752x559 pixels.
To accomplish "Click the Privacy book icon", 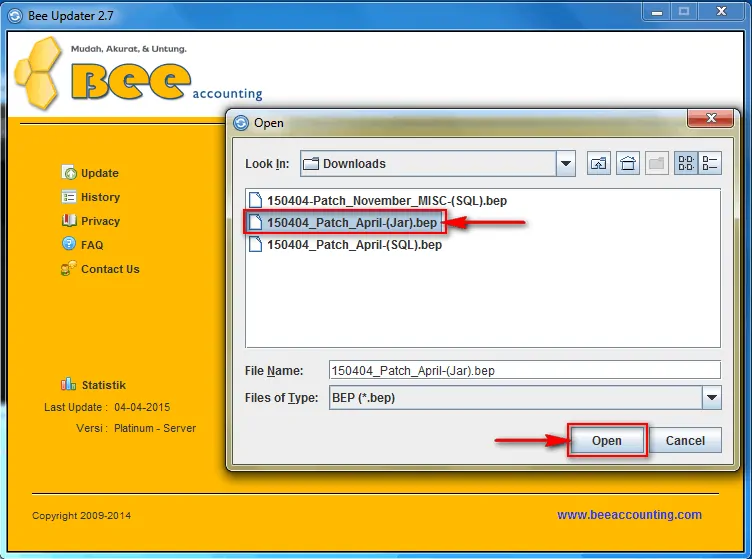I will [x=69, y=221].
